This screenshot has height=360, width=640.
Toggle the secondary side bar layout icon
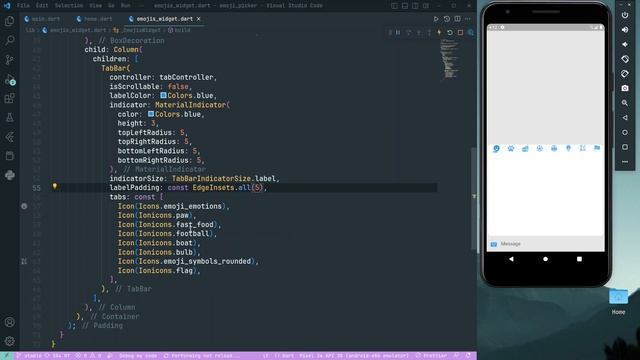tap(415, 6)
